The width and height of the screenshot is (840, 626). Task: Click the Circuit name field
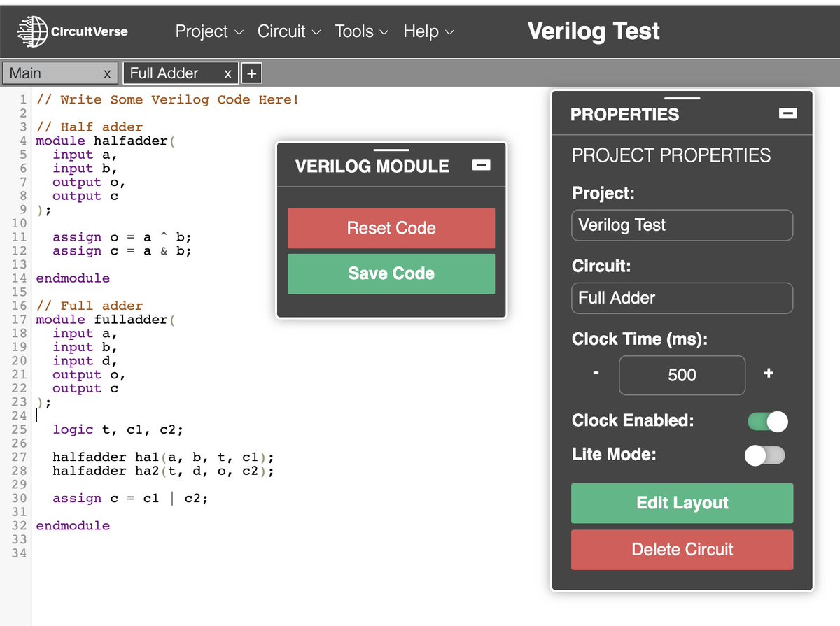(x=682, y=298)
